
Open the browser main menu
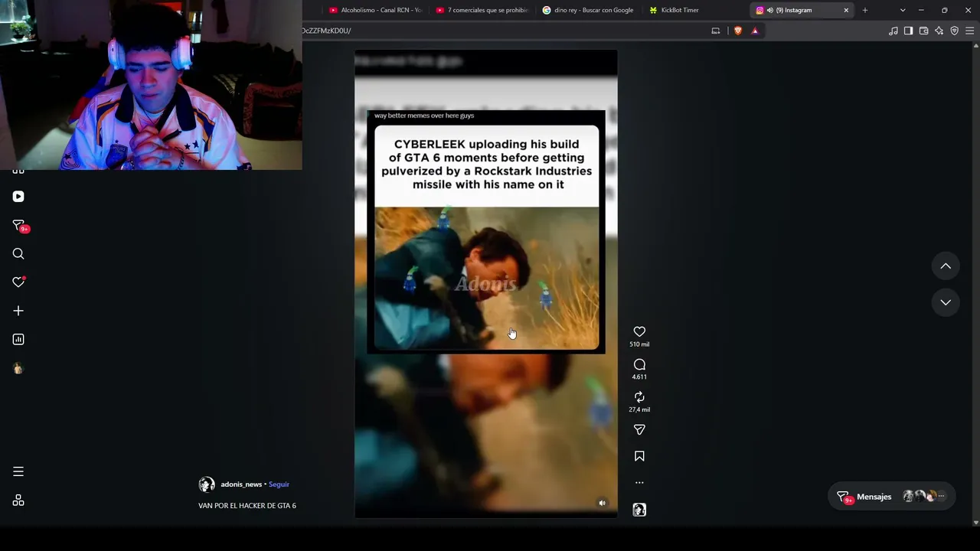click(970, 31)
